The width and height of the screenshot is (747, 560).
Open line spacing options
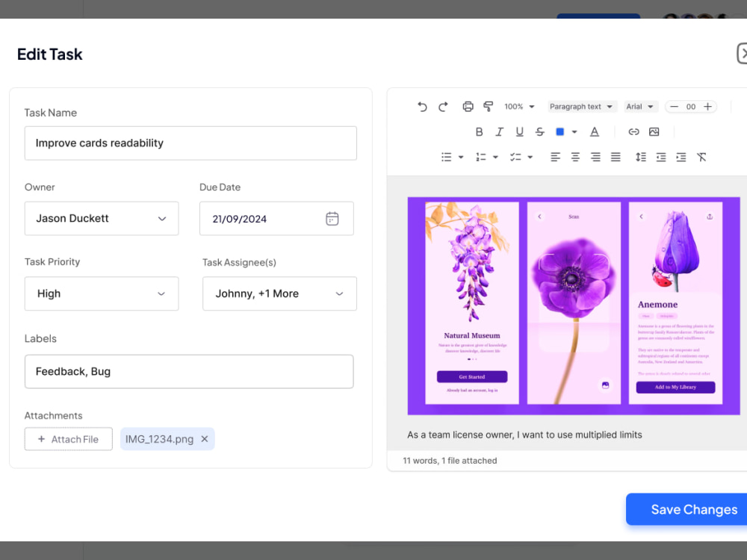(641, 157)
